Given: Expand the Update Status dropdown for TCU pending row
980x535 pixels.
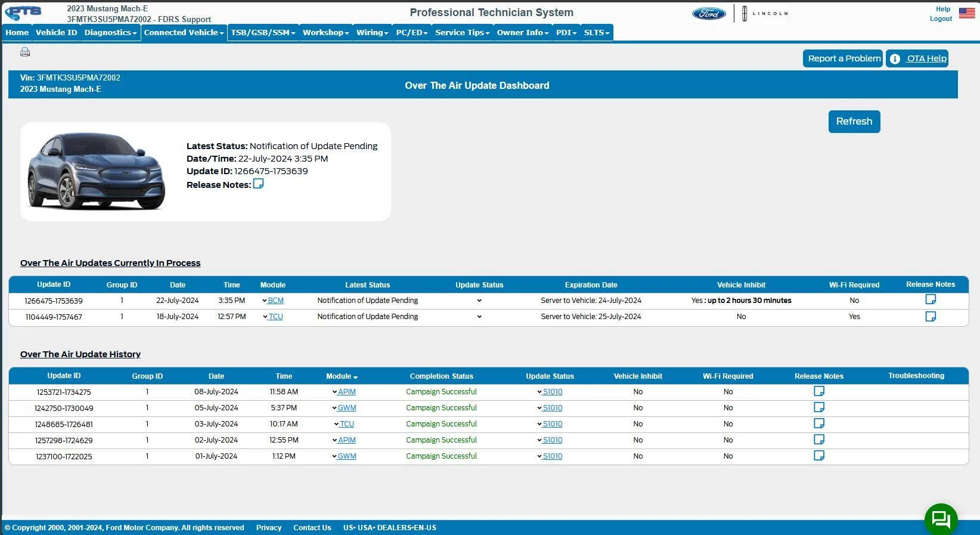Looking at the screenshot, I should pos(479,317).
